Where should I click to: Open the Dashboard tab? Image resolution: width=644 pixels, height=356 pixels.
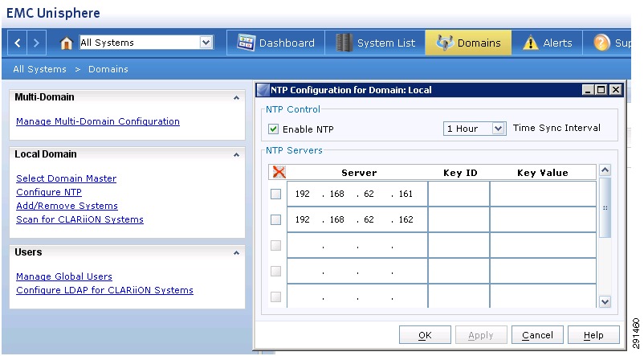click(x=275, y=43)
